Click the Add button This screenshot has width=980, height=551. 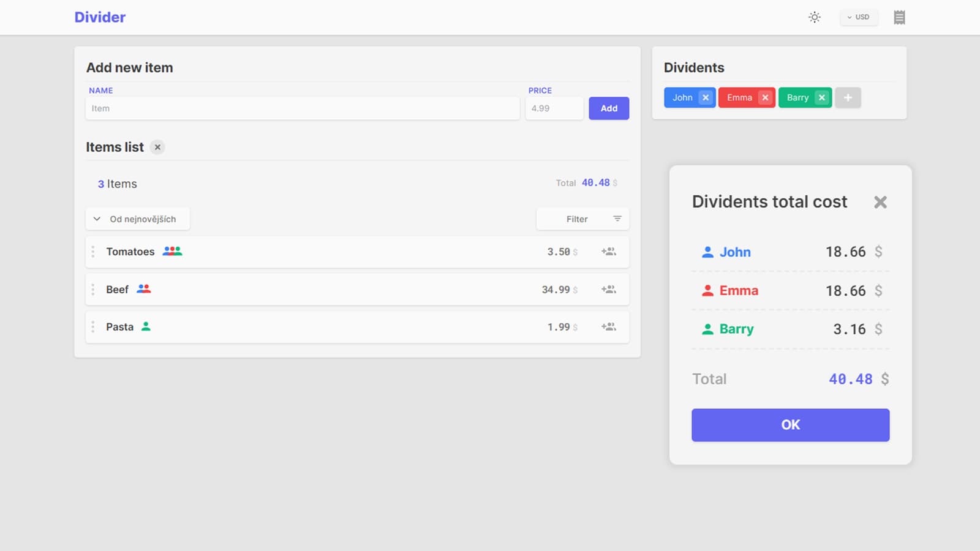608,108
